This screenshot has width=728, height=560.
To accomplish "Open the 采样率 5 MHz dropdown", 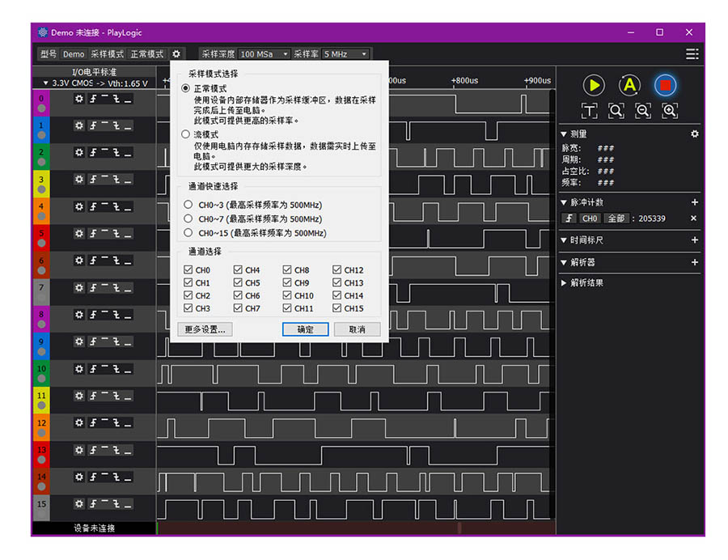I will pyautogui.click(x=345, y=53).
